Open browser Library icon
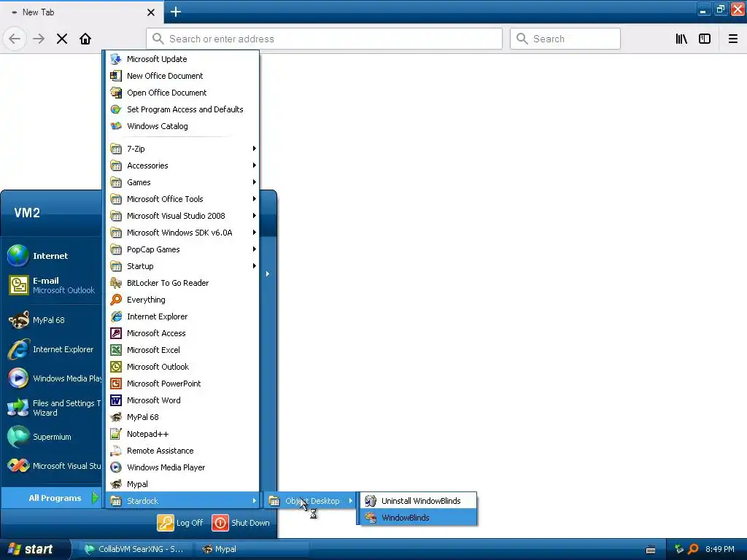The image size is (747, 560). [682, 39]
